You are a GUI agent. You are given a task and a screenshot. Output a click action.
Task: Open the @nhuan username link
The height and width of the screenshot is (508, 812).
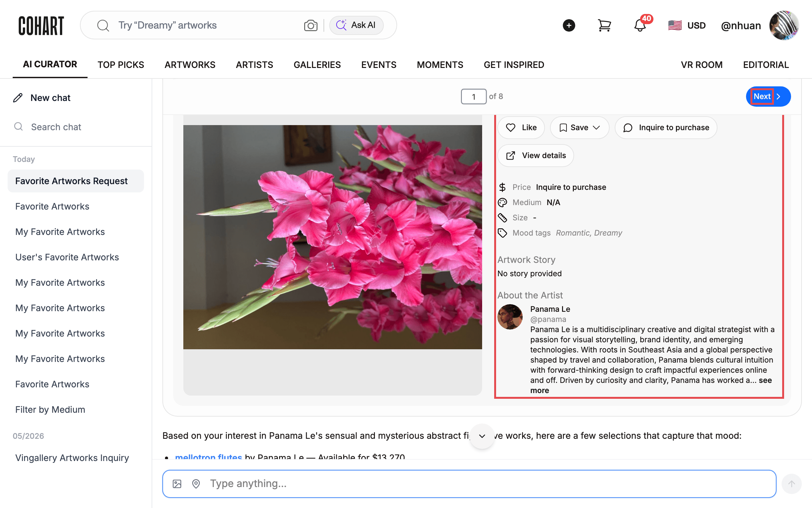coord(741,25)
